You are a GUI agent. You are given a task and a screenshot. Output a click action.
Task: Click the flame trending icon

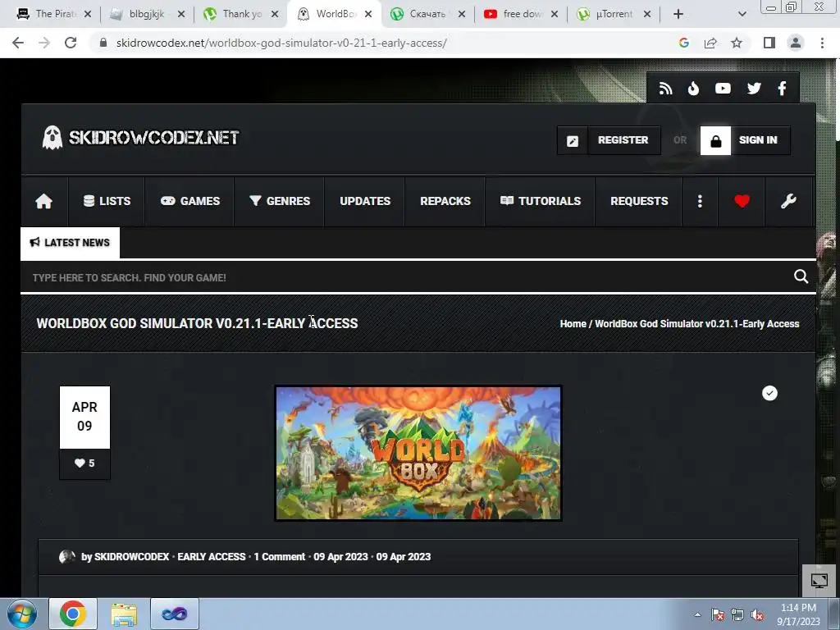pos(694,89)
